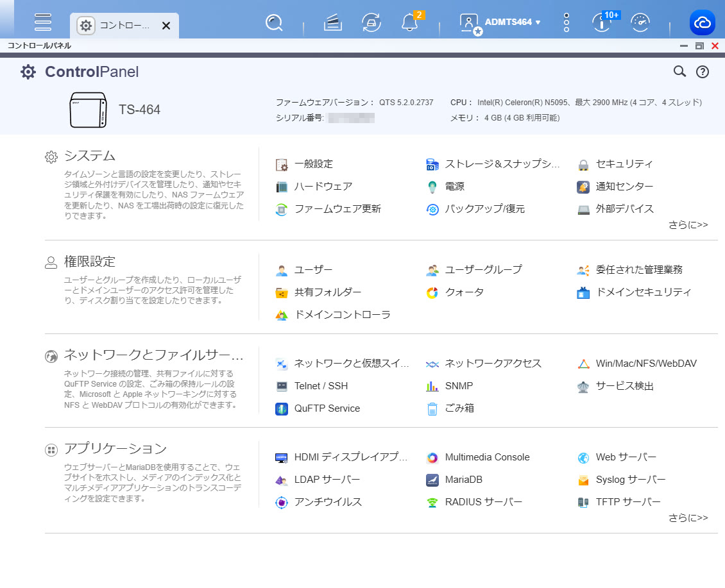Click the TS-464 NAS device image
The width and height of the screenshot is (725, 588).
[89, 110]
